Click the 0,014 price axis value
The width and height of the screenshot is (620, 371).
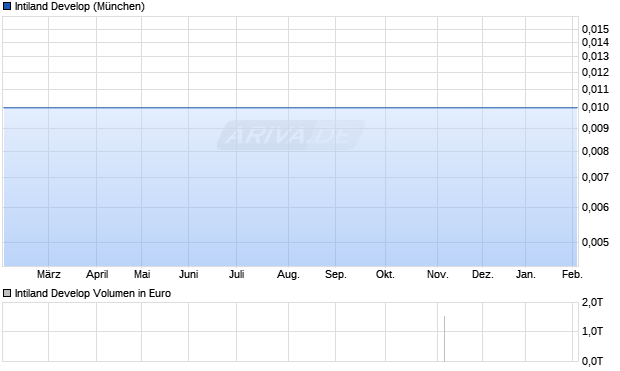point(595,42)
